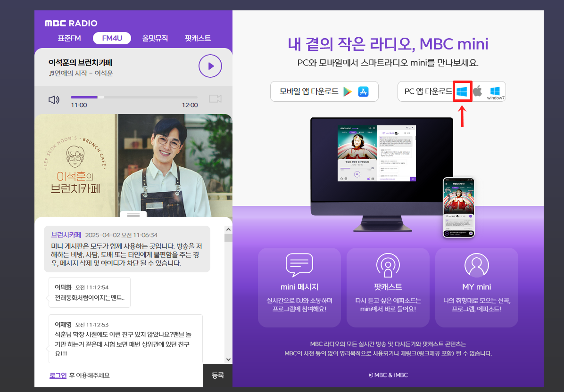Click the message input field
The image size is (564, 392).
[119, 376]
